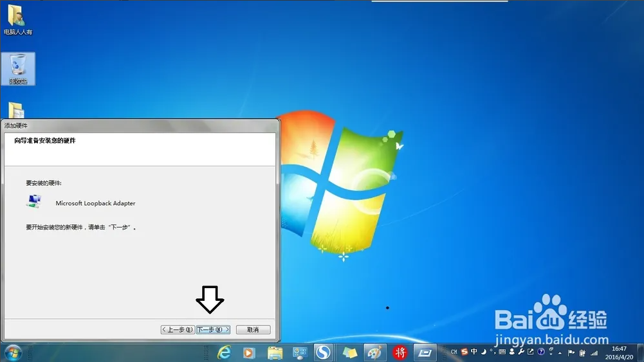Viewport: 644px width, 362px height.
Task: Open the Paint palette taskbar icon
Action: click(x=374, y=352)
